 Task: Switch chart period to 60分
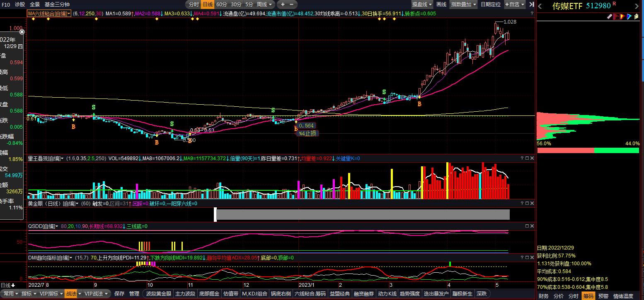(222, 5)
